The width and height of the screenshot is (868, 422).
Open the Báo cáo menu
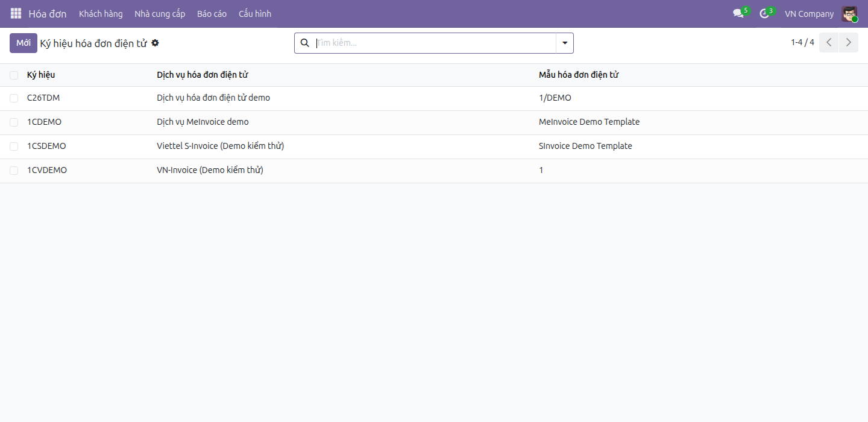coord(212,14)
